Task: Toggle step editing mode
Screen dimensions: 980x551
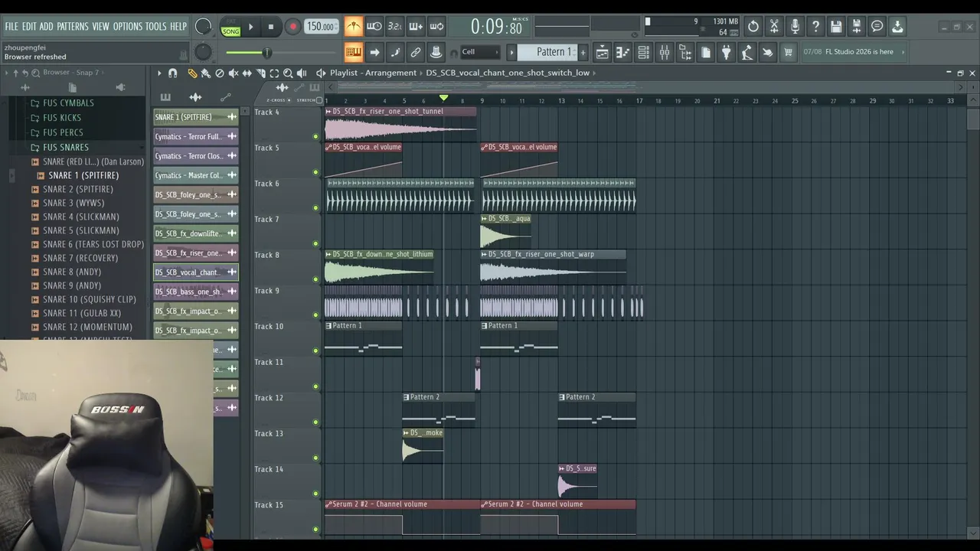Action: 395,52
